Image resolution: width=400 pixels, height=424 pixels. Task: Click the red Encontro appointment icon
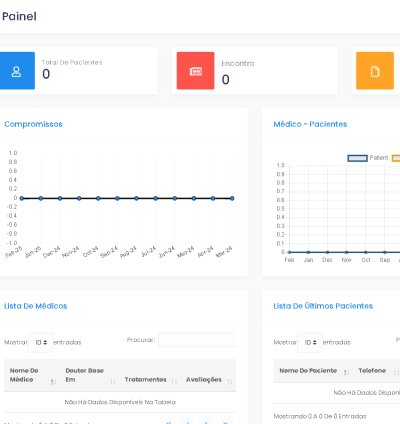click(x=195, y=71)
